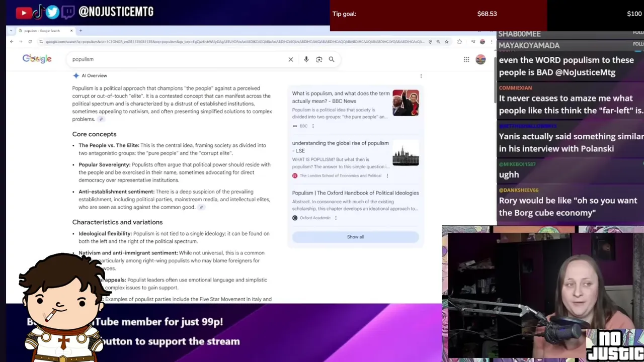Open the BBC source three-dot menu
This screenshot has width=644, height=362.
pos(312,126)
